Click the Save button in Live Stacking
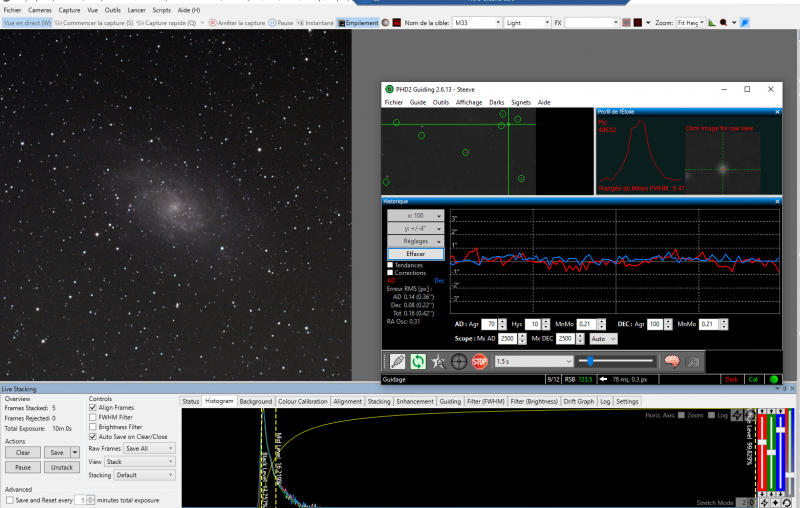Screen dimensions: 800x508 click(x=57, y=452)
